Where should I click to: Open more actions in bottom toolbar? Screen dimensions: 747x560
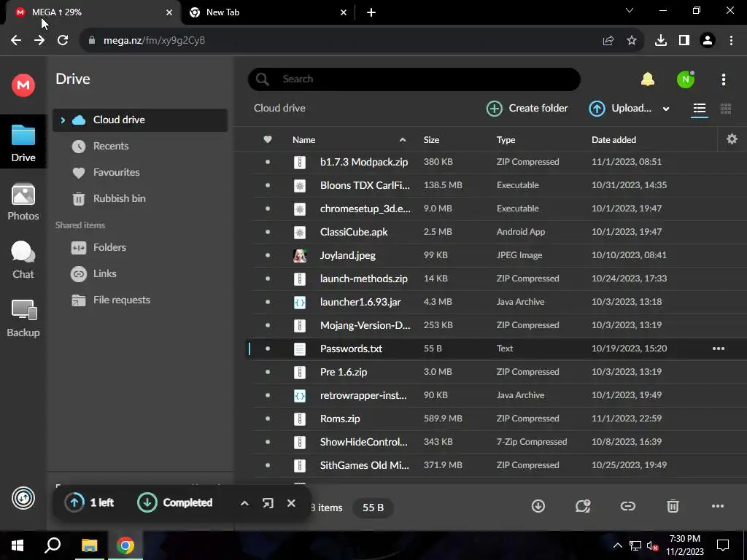click(718, 506)
